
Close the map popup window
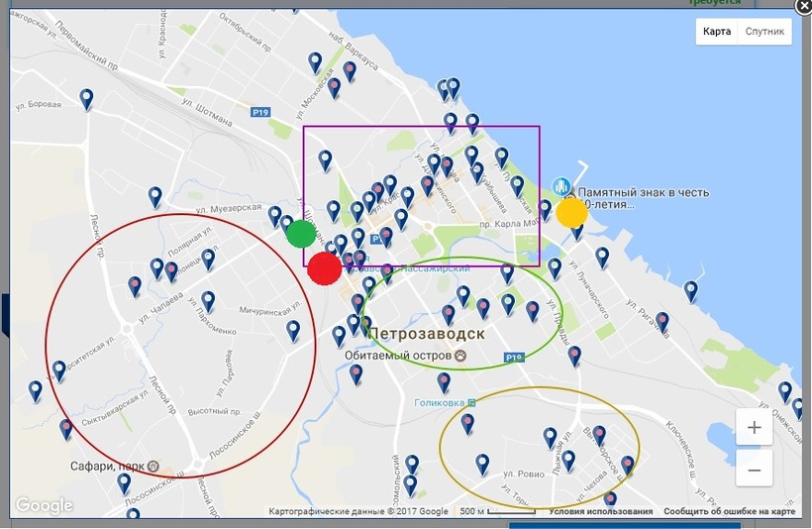804,5
